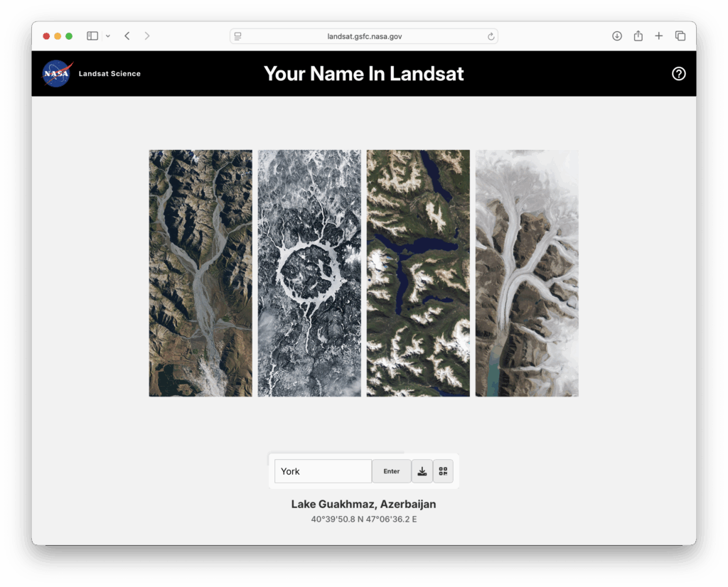Toggle the Safari sidebar
Image resolution: width=728 pixels, height=587 pixels.
tap(92, 36)
